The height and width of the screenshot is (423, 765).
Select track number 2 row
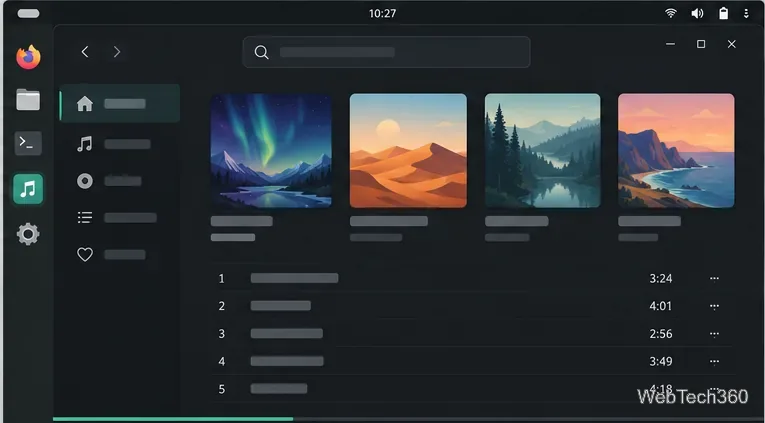click(x=472, y=306)
